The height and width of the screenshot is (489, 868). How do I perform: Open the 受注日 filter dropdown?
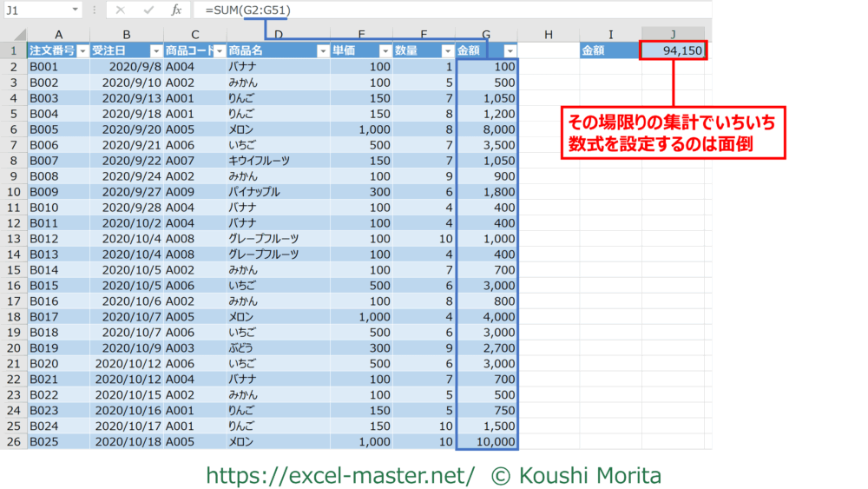pos(156,51)
